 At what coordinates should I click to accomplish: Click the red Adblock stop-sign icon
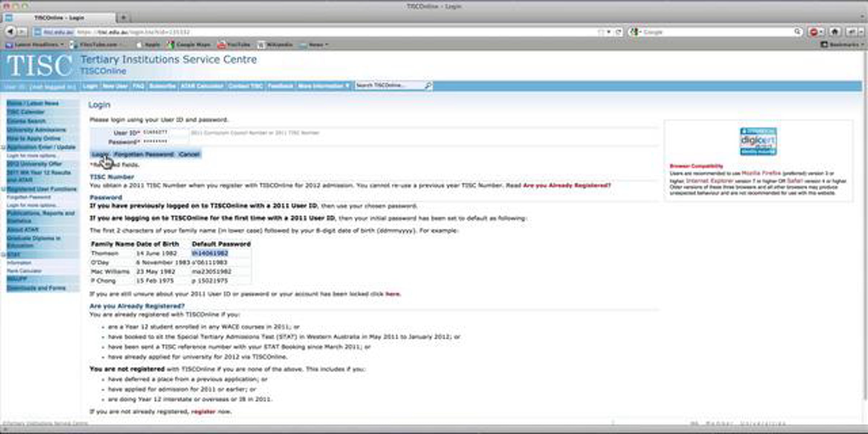(x=814, y=32)
